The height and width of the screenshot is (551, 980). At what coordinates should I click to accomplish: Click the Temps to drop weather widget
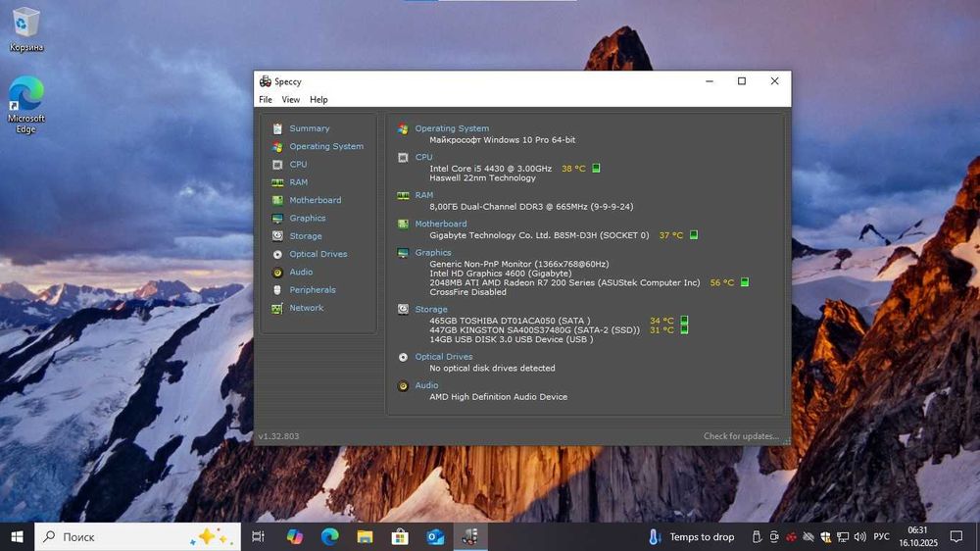coord(691,536)
